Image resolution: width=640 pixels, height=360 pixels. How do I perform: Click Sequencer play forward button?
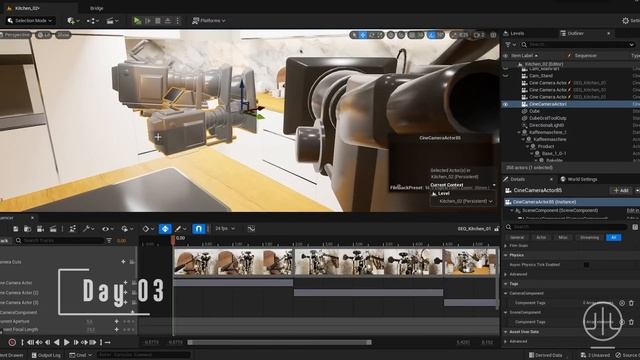point(67,342)
